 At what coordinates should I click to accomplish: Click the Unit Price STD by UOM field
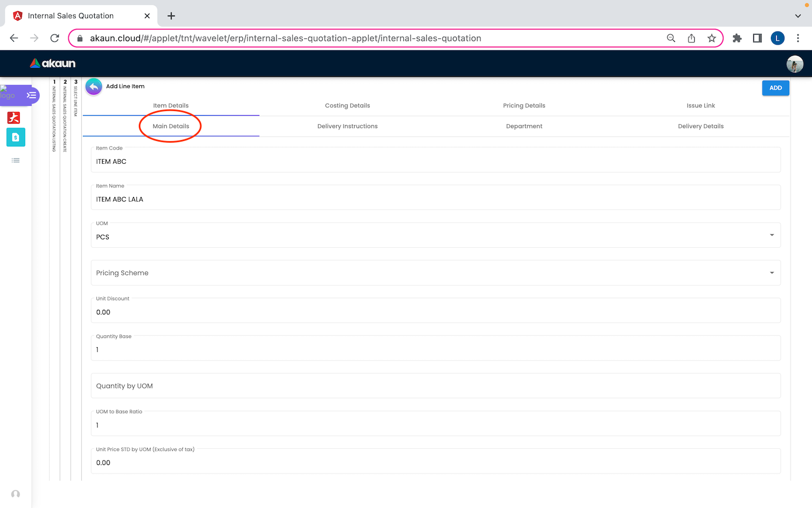[x=436, y=461]
